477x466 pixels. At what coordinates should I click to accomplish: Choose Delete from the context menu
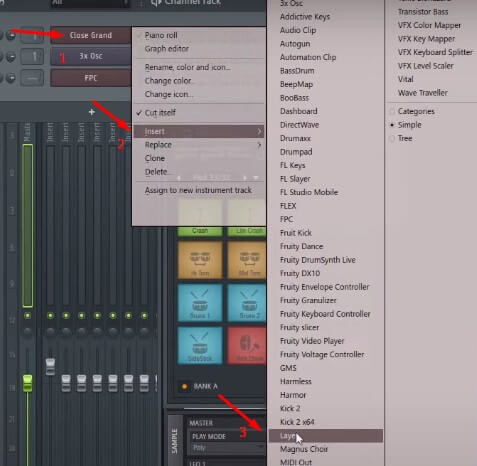point(157,172)
